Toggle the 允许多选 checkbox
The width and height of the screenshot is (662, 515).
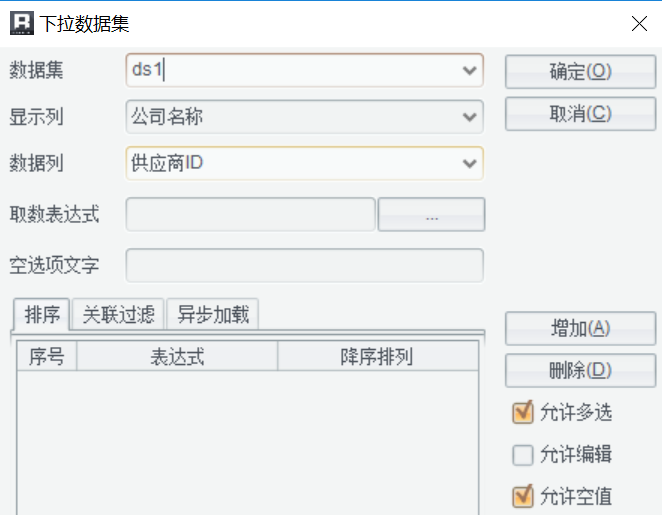(x=523, y=412)
